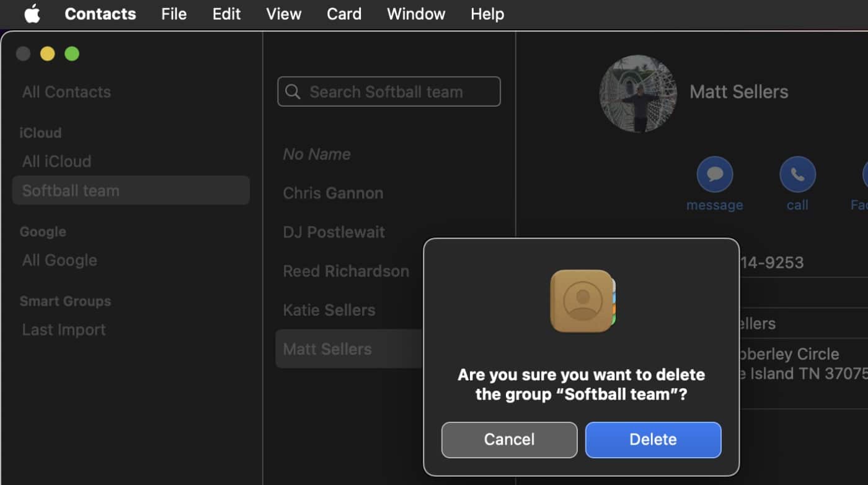Click the magnifying glass search icon
The image size is (868, 485).
(x=293, y=92)
